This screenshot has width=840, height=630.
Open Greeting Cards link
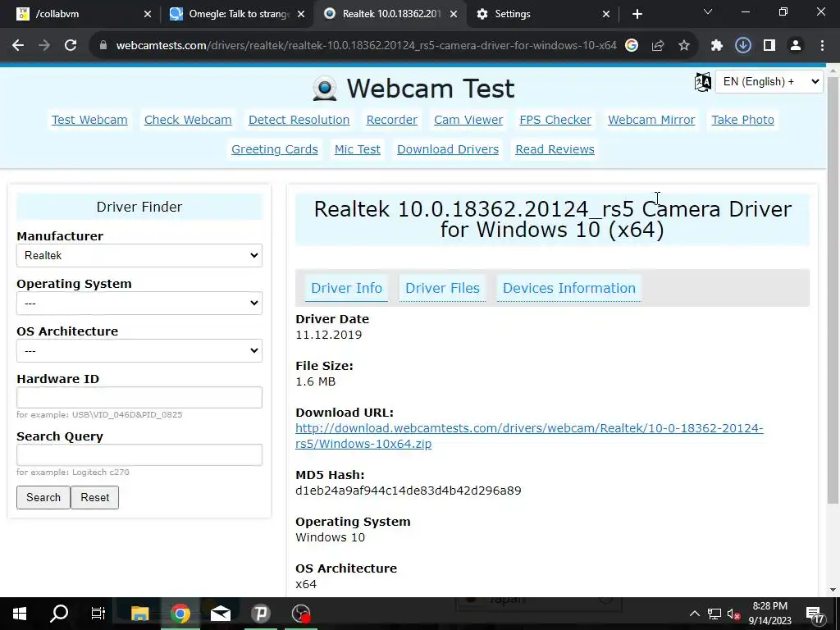[275, 149]
